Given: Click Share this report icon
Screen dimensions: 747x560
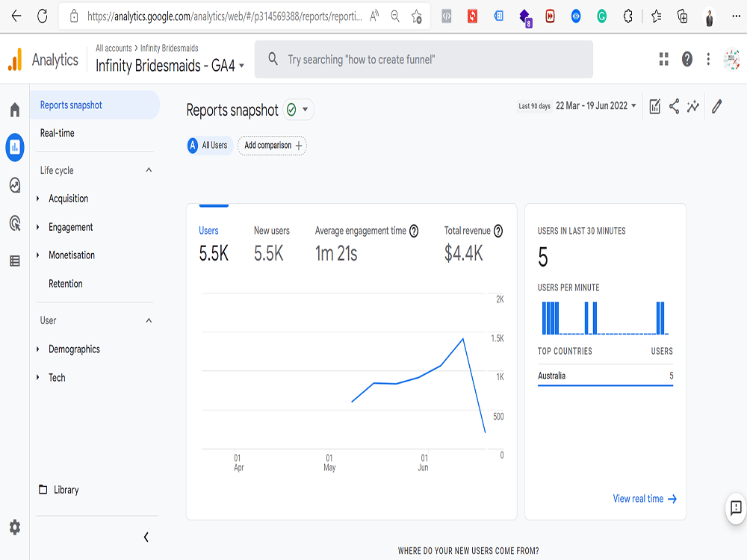Looking at the screenshot, I should (674, 106).
